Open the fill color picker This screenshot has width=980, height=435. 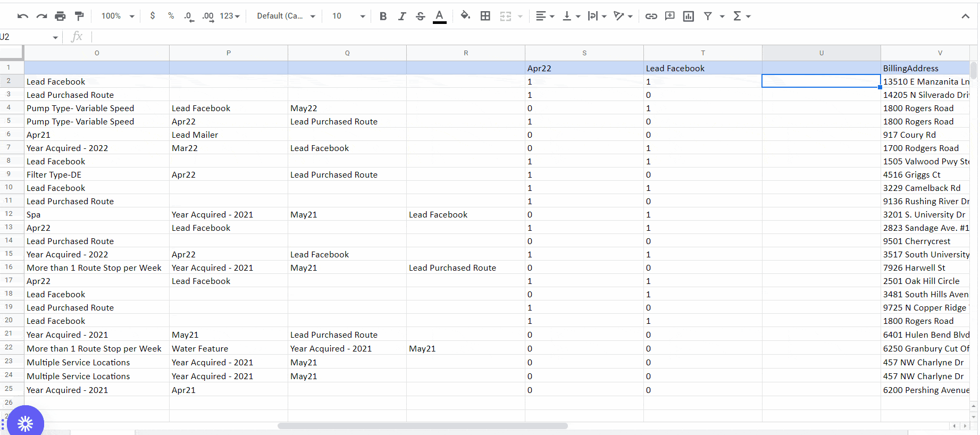click(x=465, y=16)
